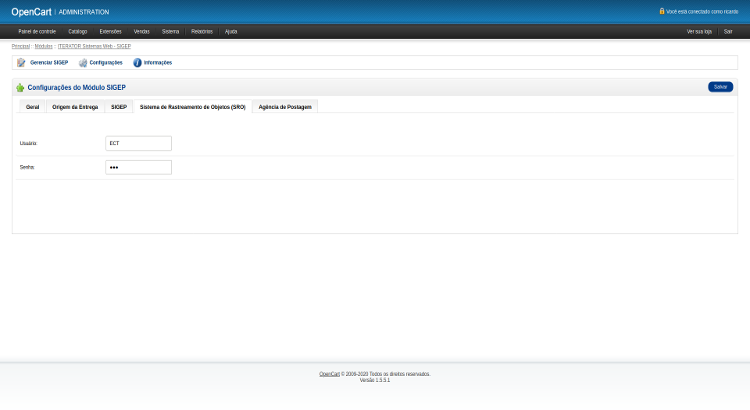Click the OpenCart logo in the header
The width and height of the screenshot is (750, 410).
(x=32, y=12)
